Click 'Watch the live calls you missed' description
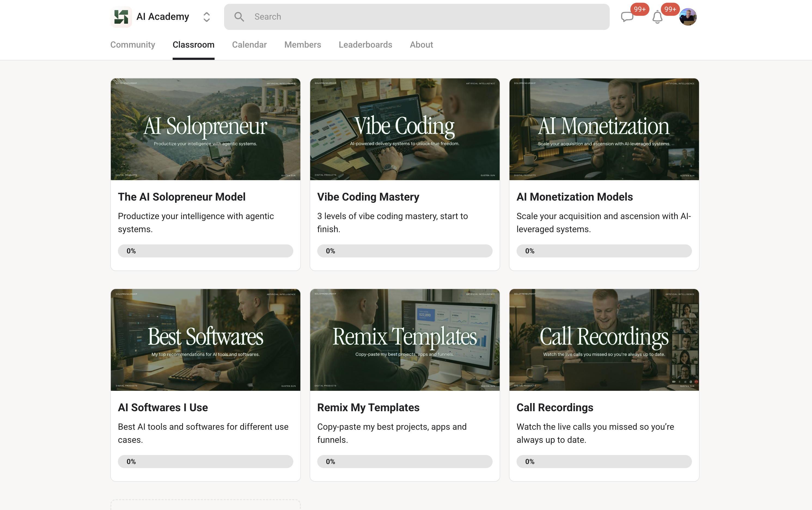This screenshot has width=812, height=510. [595, 433]
